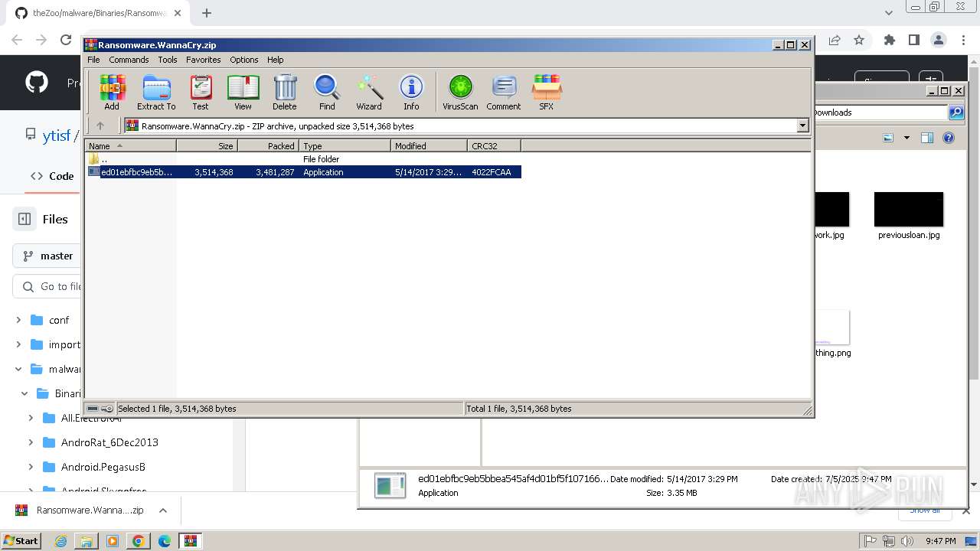
Task: Show archive Info
Action: tap(411, 93)
